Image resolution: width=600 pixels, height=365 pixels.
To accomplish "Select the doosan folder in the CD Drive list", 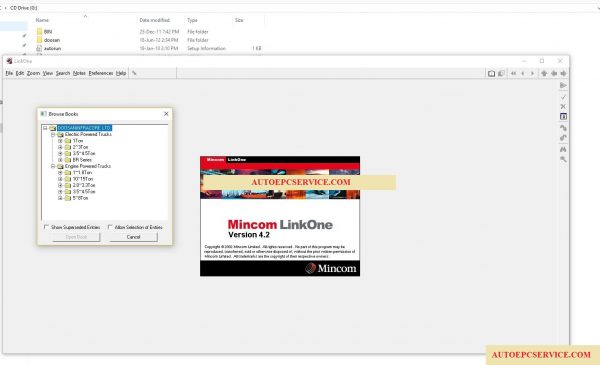I will (x=52, y=40).
